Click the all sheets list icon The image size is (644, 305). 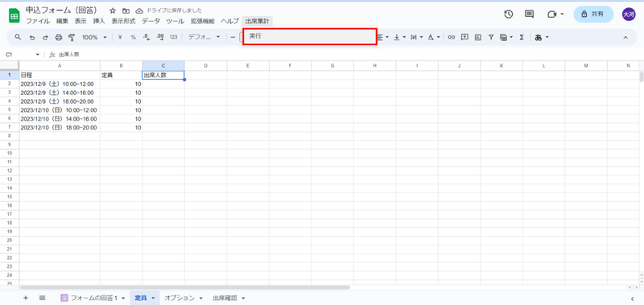point(42,298)
